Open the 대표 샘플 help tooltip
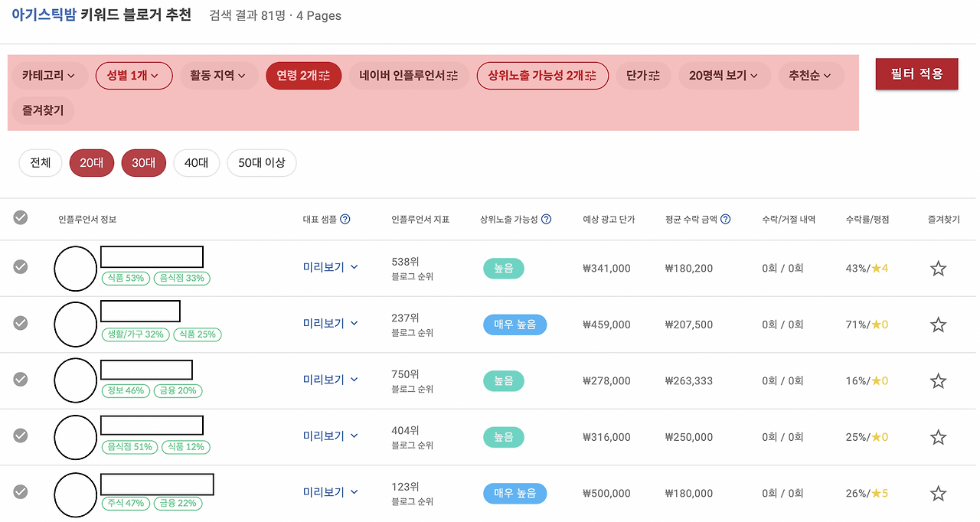 click(x=346, y=219)
